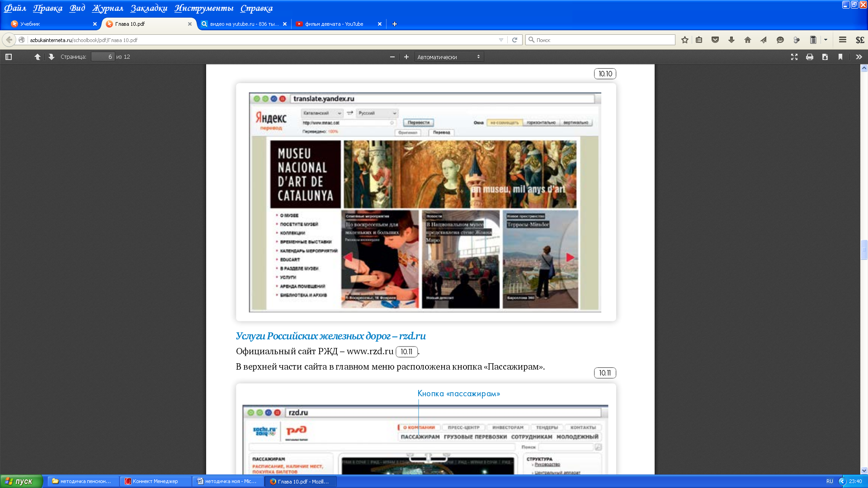Open the Файл menu
This screenshot has height=488, width=868.
pyautogui.click(x=15, y=8)
